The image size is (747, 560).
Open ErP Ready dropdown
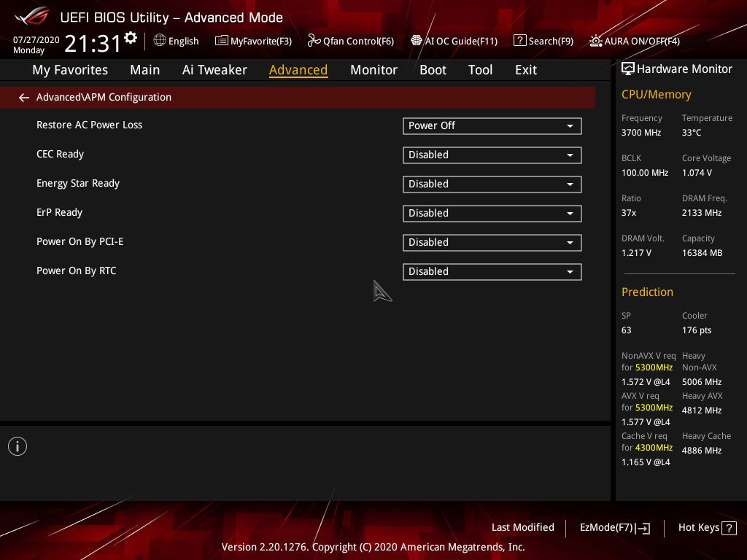coord(492,214)
